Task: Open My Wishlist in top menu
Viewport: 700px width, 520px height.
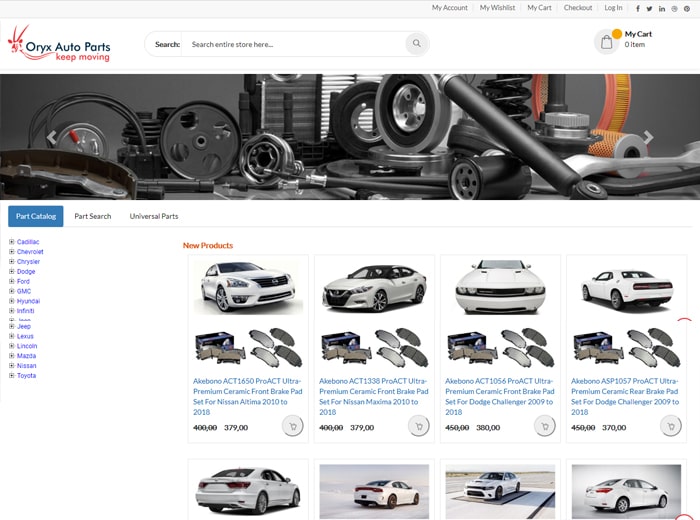Action: (497, 8)
